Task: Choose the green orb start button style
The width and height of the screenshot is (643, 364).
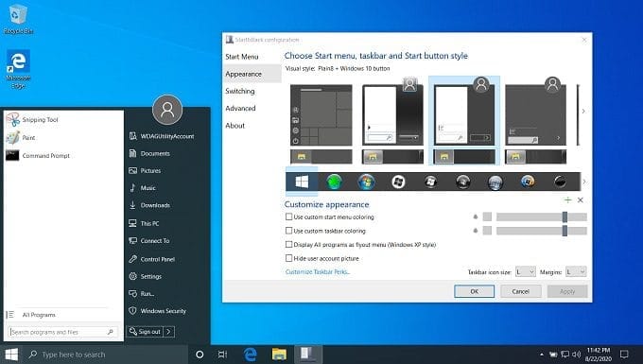Action: (x=334, y=182)
